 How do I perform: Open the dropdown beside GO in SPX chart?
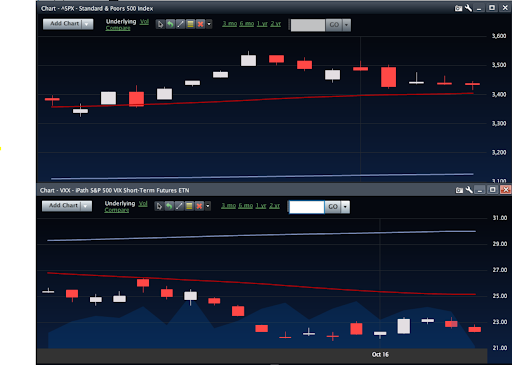(346, 25)
